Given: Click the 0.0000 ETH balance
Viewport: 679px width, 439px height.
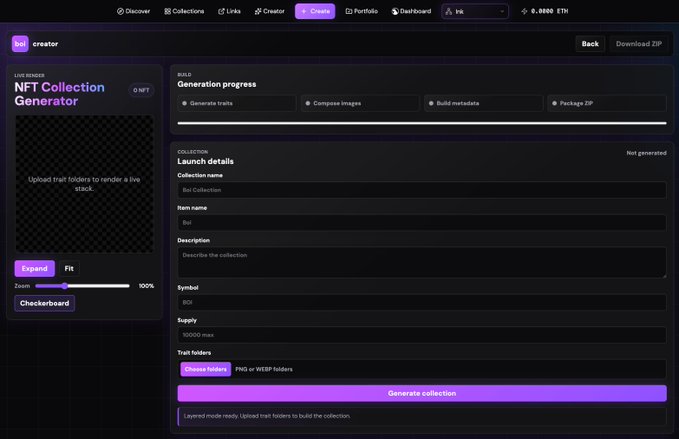Looking at the screenshot, I should [550, 11].
